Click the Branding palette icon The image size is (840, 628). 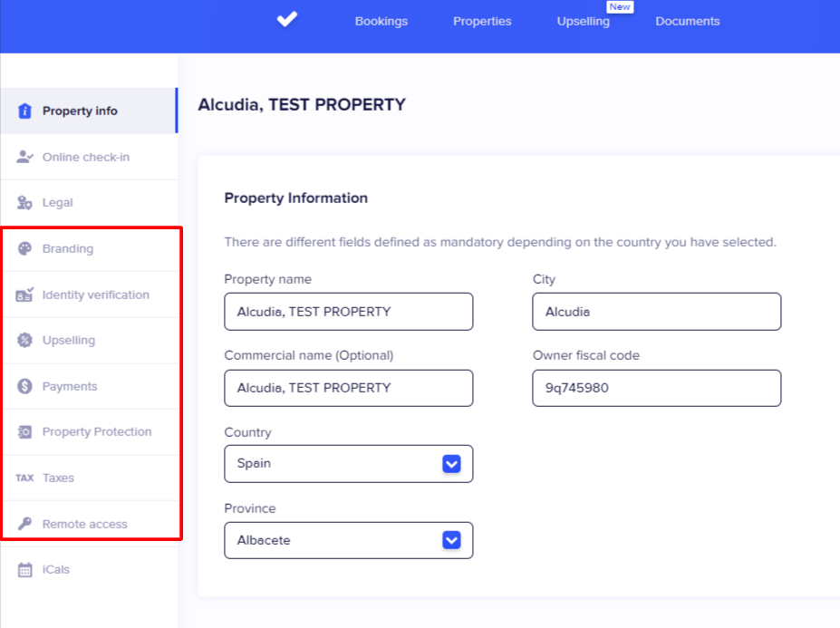25,248
